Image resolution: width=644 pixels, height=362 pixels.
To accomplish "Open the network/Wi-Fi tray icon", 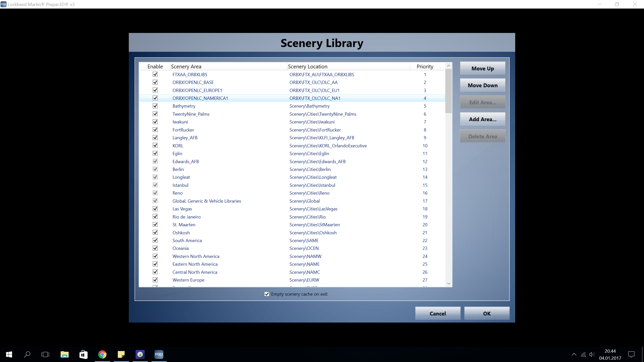I will click(x=584, y=355).
